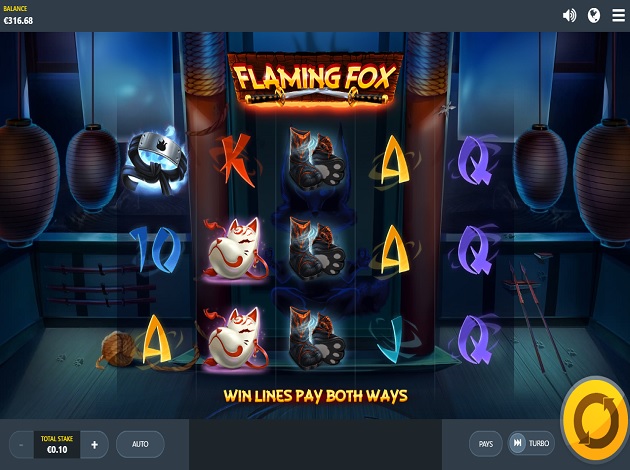Screen dimensions: 630x470
Task: Click the top ninja boots symbol
Action: (317, 158)
